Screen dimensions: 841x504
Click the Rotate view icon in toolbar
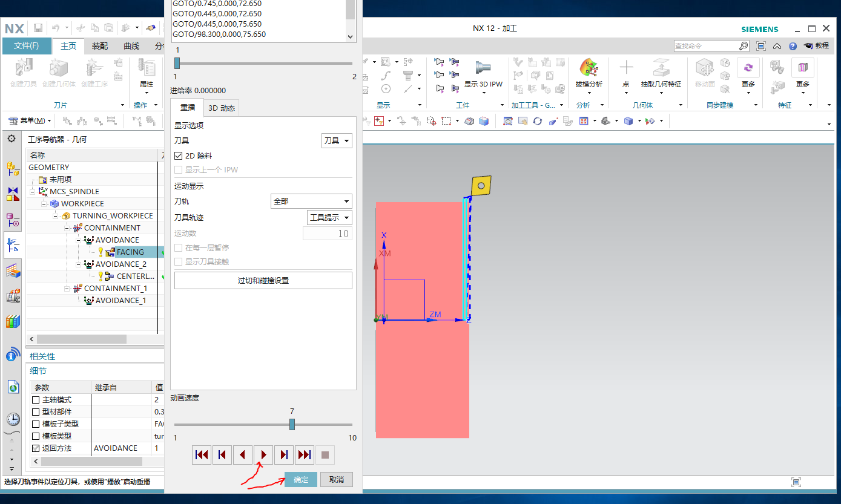coord(538,121)
